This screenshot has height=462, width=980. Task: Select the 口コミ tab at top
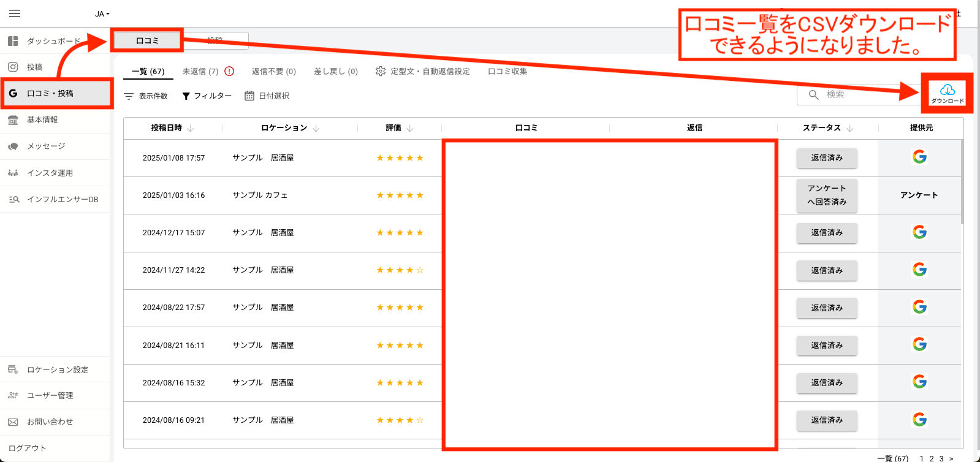pos(147,40)
